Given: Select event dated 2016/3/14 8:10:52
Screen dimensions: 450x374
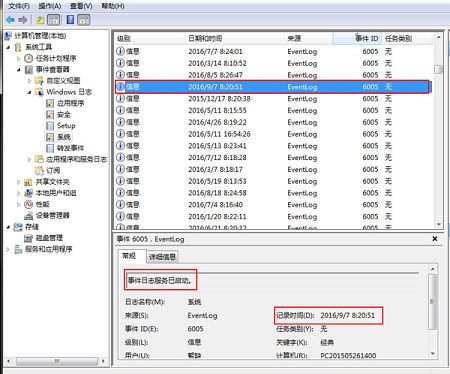Looking at the screenshot, I should click(274, 63).
